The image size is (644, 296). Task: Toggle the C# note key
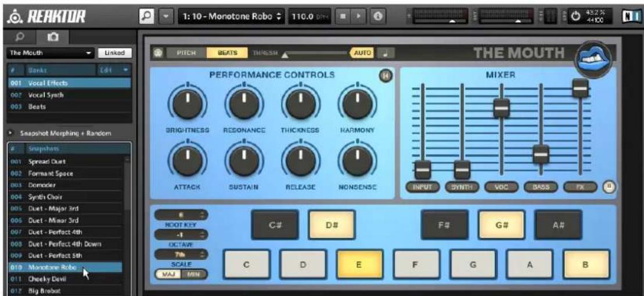(275, 225)
